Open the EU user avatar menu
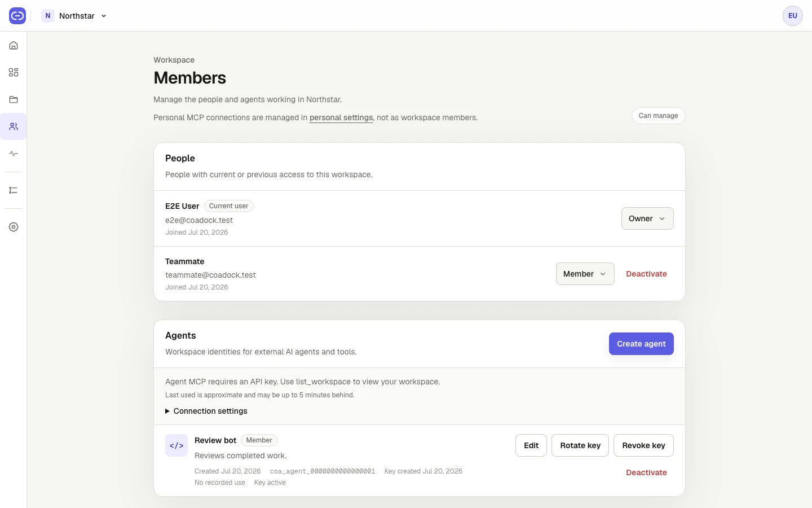 [x=793, y=16]
